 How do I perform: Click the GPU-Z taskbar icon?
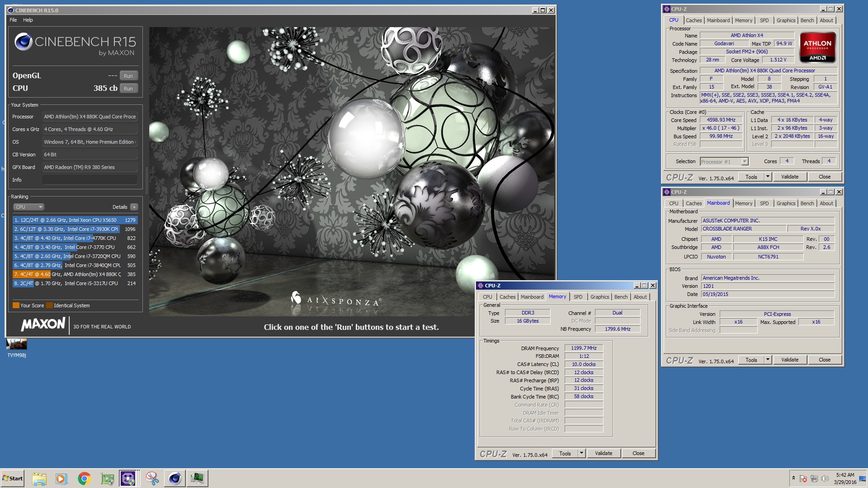click(107, 479)
